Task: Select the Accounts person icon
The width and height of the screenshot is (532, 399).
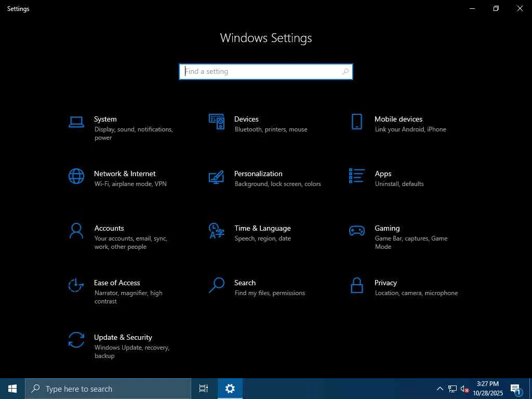Action: tap(76, 231)
